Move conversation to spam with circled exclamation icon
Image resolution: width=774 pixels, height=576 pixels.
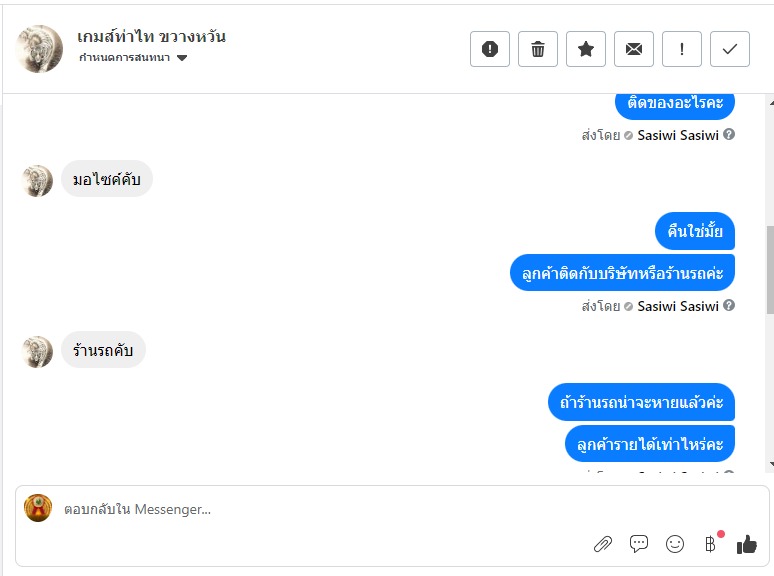(x=490, y=49)
